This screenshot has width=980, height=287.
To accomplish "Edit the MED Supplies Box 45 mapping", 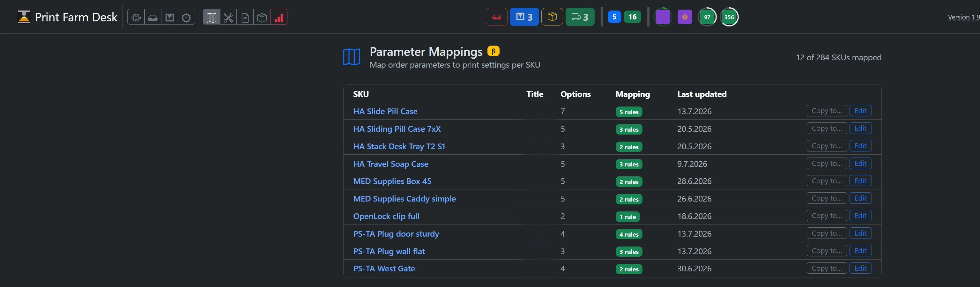I will coord(860,180).
